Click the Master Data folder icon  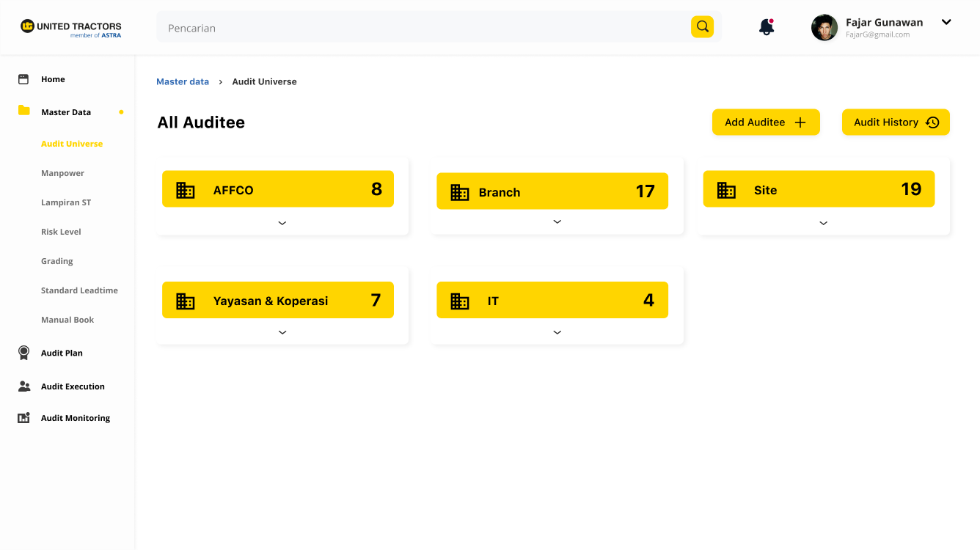(x=24, y=111)
